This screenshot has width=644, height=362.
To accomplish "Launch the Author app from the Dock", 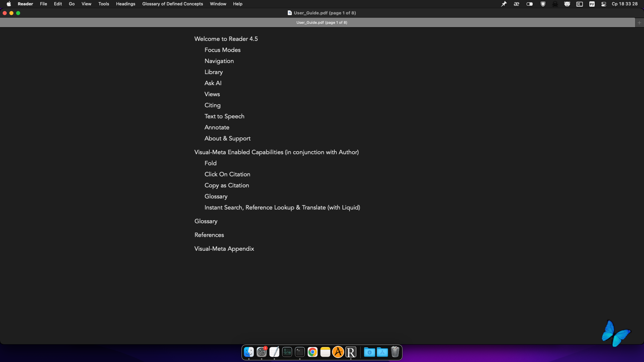I will [338, 352].
